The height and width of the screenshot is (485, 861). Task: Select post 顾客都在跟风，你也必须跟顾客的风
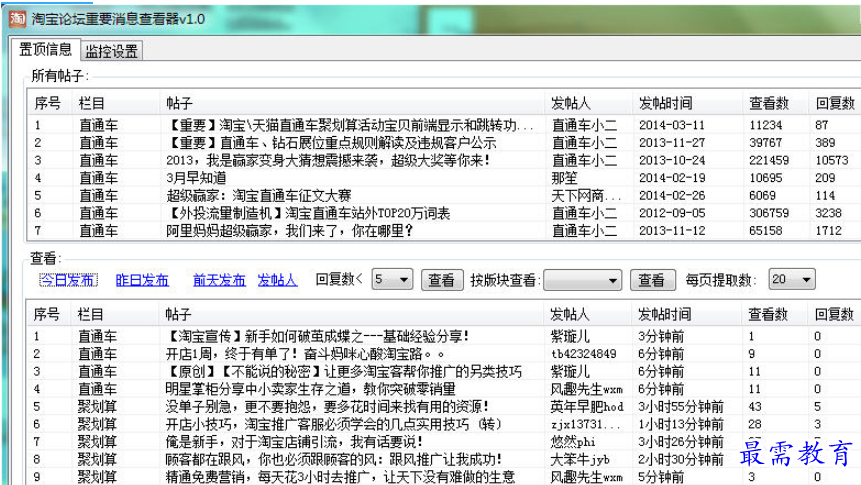tap(334, 459)
